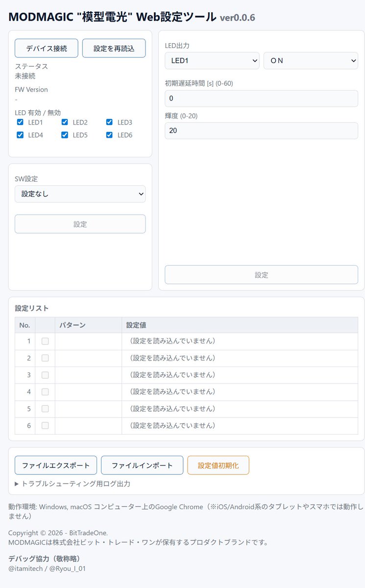The image size is (365, 588).
Task: Click the 設定値 column header
Action: (240, 325)
